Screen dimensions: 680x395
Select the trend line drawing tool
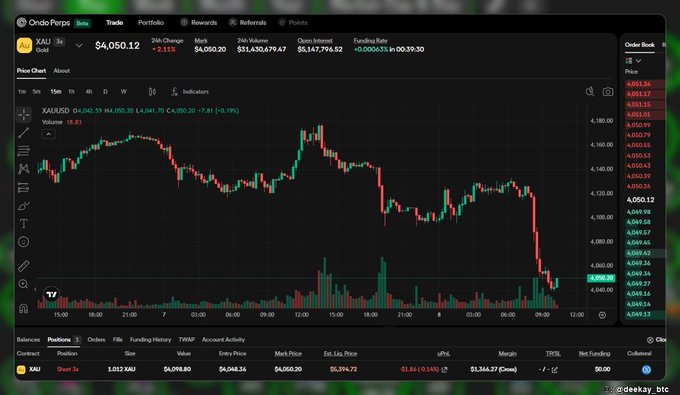pos(23,133)
